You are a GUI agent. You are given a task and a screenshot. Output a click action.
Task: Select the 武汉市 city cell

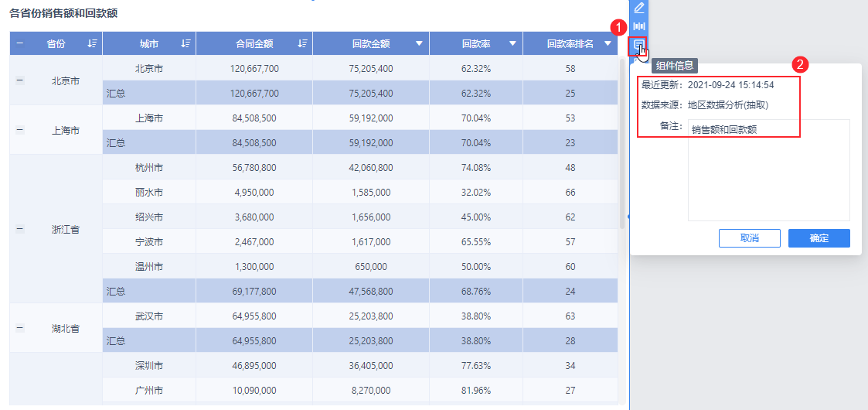[x=149, y=316]
